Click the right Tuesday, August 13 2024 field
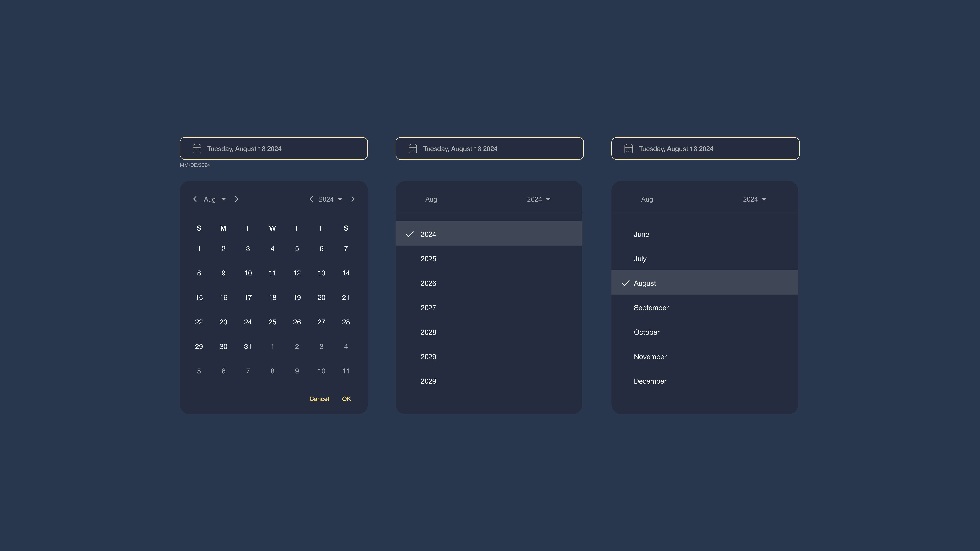 (x=705, y=149)
